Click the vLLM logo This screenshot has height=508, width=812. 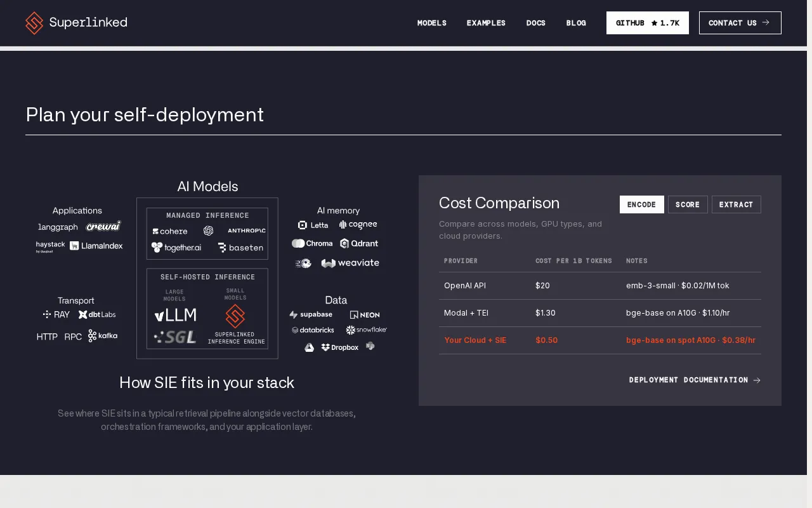[176, 315]
